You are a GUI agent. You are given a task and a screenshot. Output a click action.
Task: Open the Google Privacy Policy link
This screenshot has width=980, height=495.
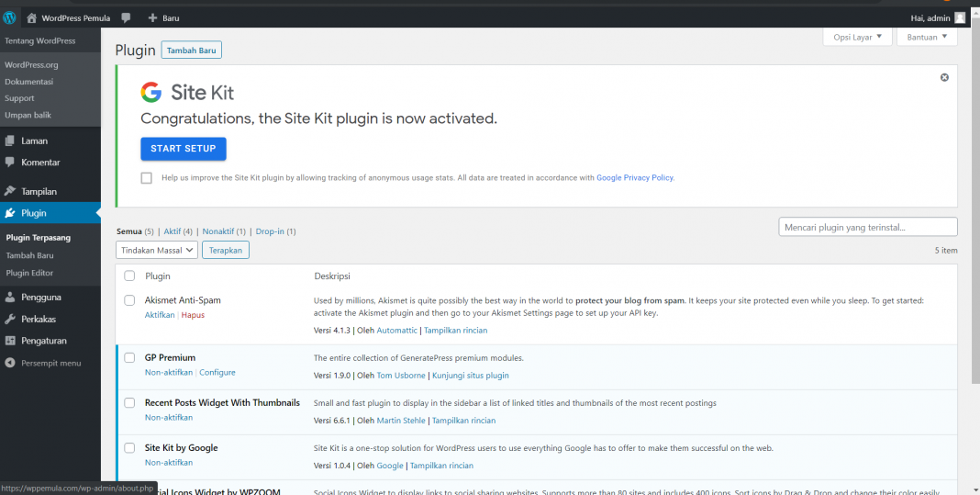tap(634, 178)
